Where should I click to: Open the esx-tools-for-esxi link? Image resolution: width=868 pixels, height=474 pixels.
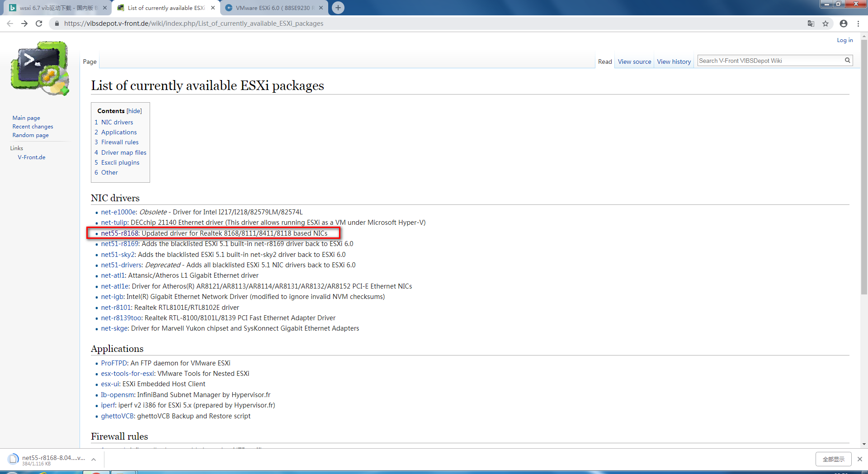127,374
